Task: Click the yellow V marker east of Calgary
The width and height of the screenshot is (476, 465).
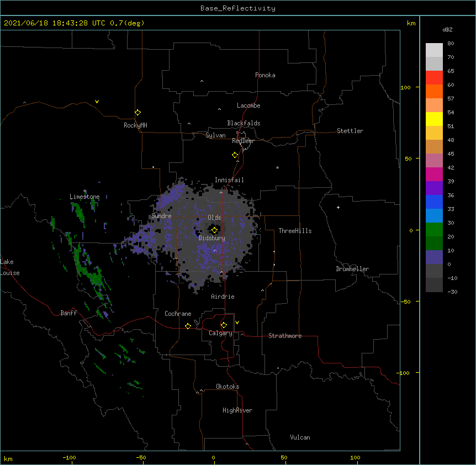Action: click(x=237, y=323)
